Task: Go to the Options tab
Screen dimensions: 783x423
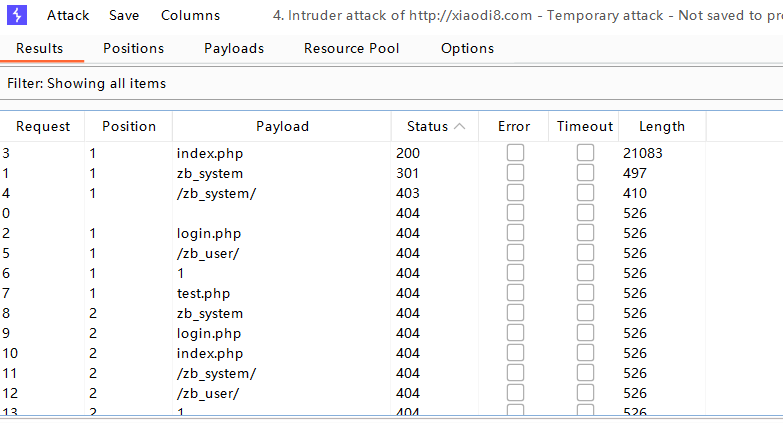Action: (467, 48)
